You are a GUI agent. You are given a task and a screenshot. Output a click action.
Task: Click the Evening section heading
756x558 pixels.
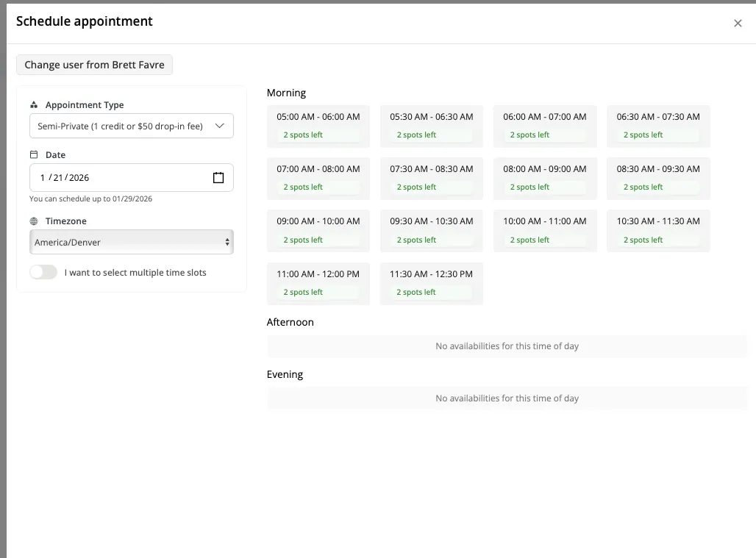(x=285, y=374)
